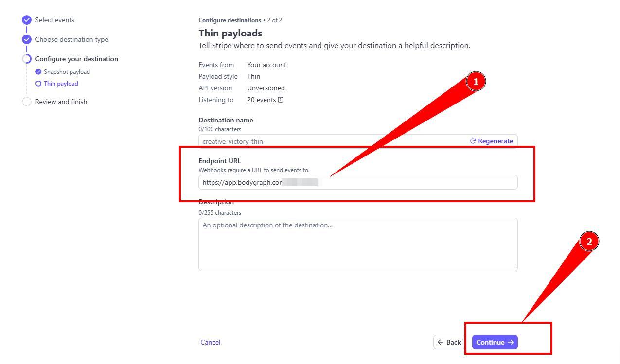Screen dimensions: 620x364
Task: Select the Thin payload sub-step label
Action: 61,84
